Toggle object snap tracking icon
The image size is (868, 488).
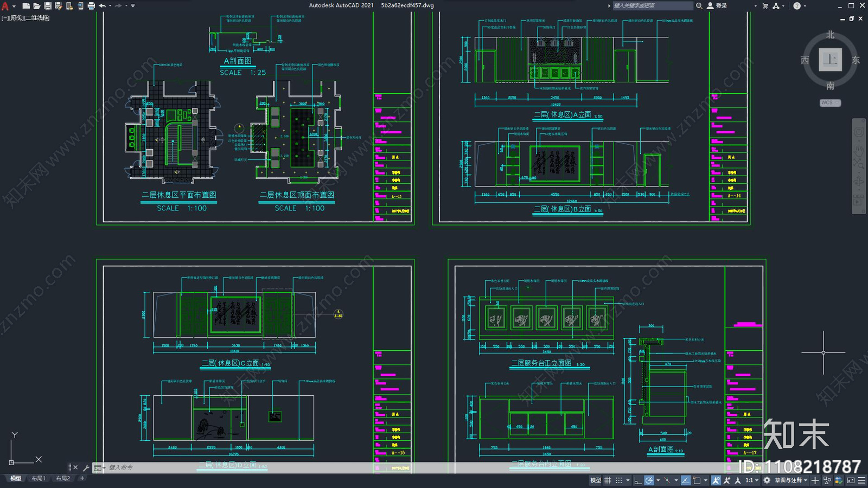pyautogui.click(x=686, y=480)
